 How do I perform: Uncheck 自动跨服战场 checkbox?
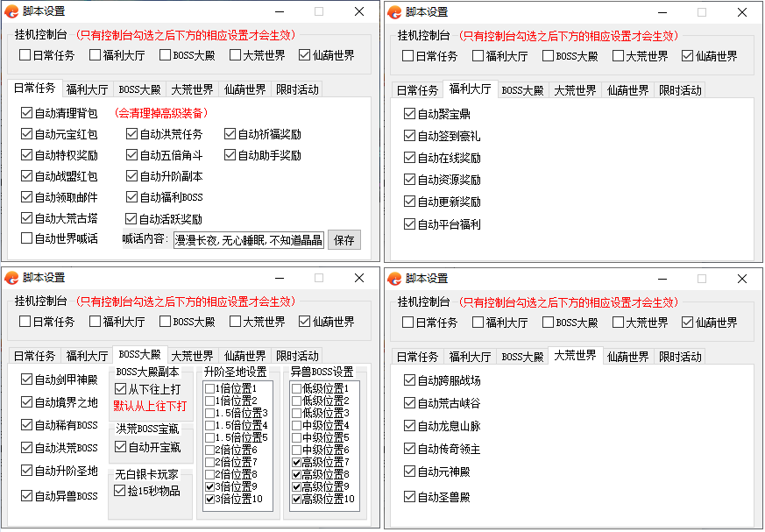click(410, 380)
